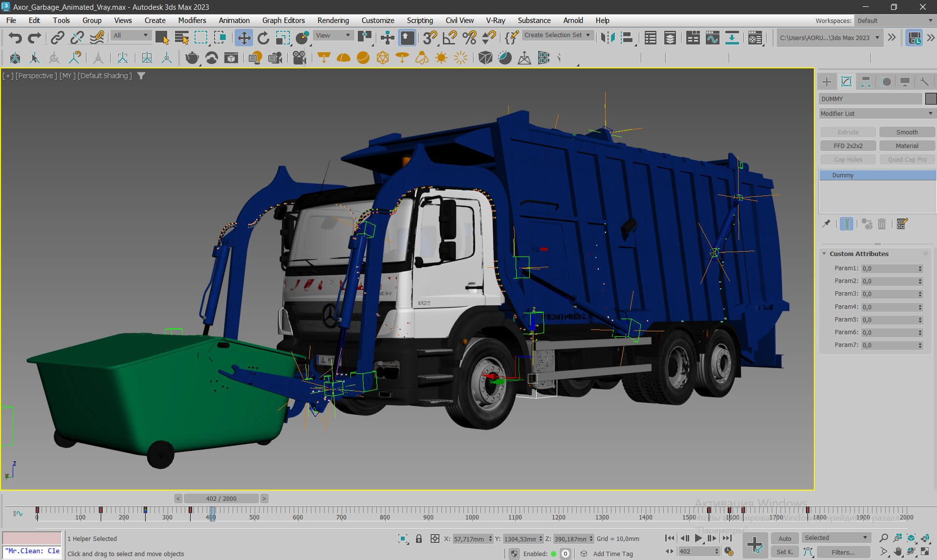
Task: Open the V-Ray menu
Action: click(x=495, y=20)
